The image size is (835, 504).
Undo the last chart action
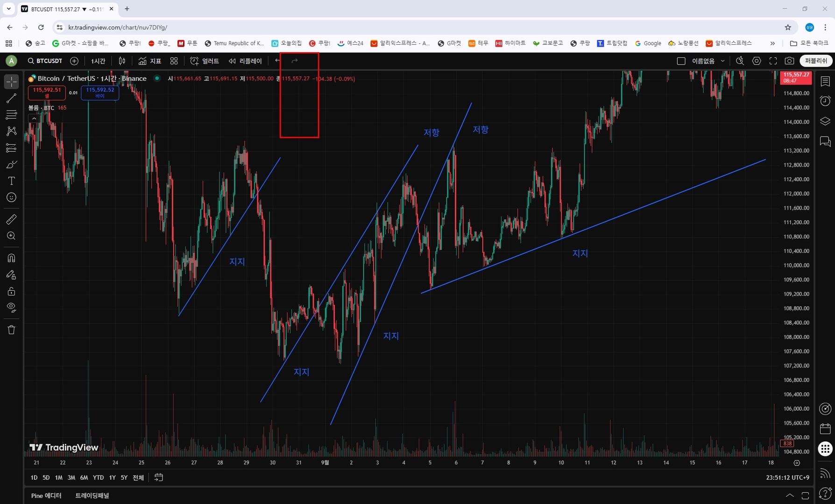[277, 61]
